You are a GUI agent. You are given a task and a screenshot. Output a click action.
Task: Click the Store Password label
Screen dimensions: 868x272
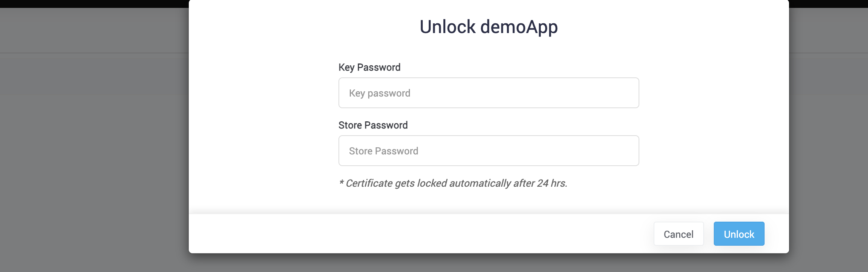click(x=373, y=125)
